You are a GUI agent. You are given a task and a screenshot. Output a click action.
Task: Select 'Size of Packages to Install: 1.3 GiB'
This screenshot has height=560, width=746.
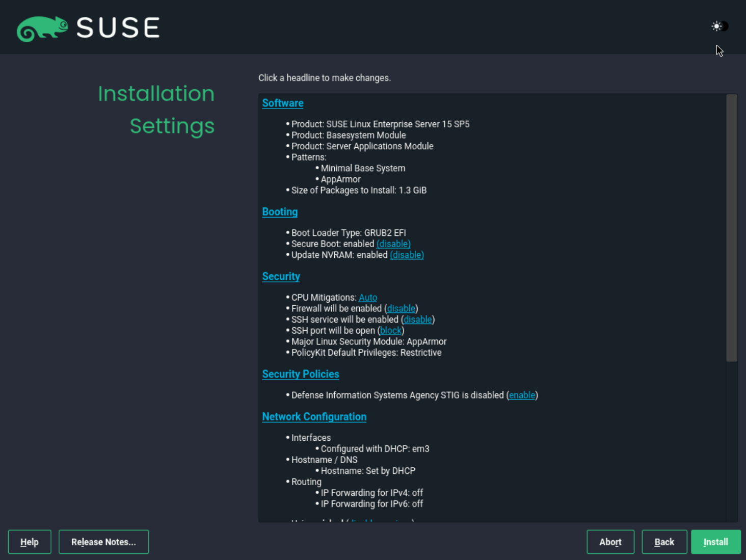tap(359, 190)
